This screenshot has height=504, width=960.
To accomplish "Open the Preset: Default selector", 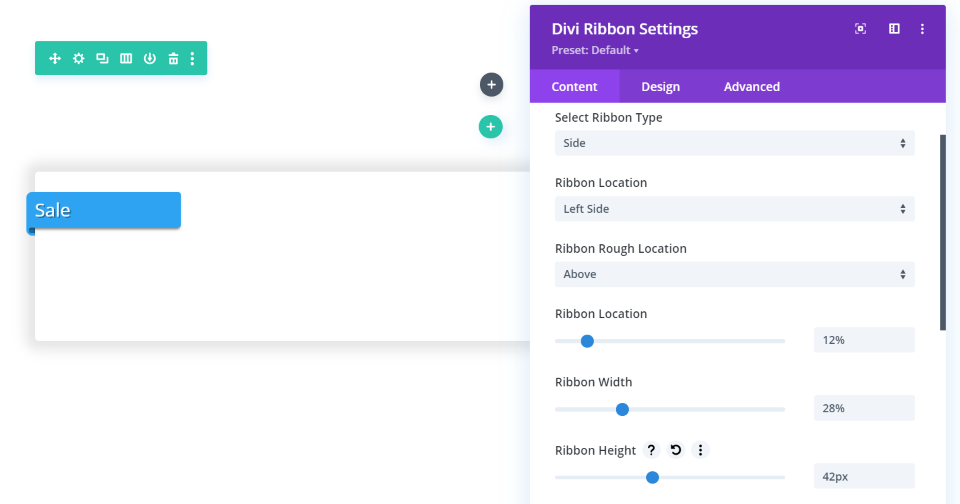I will [x=595, y=50].
